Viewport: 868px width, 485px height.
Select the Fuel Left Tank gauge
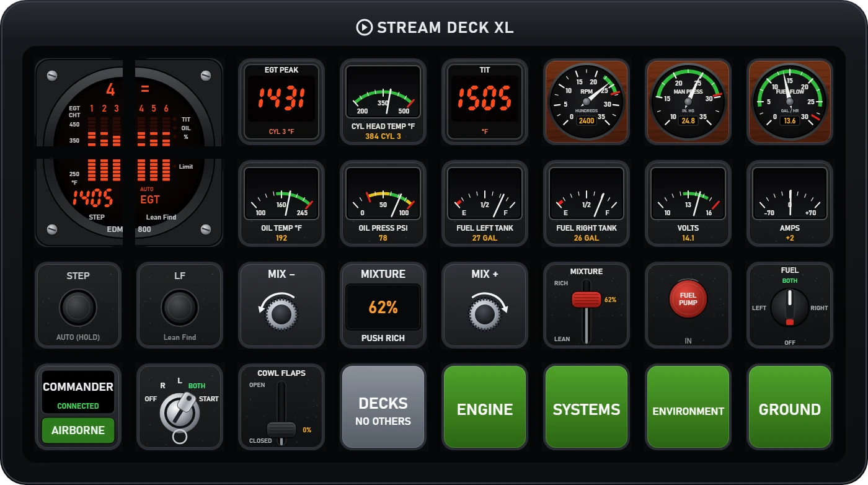coord(485,203)
